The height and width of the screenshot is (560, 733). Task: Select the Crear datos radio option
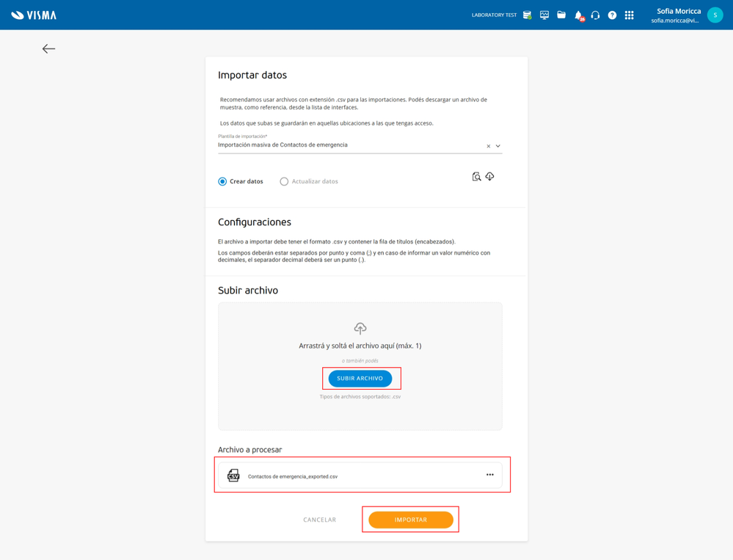click(x=222, y=181)
